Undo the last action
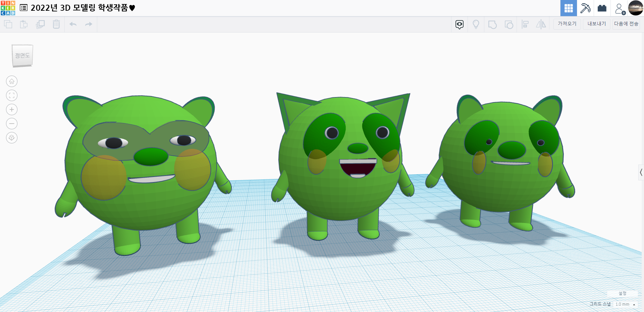Viewport: 644px width, 312px height. coord(73,24)
